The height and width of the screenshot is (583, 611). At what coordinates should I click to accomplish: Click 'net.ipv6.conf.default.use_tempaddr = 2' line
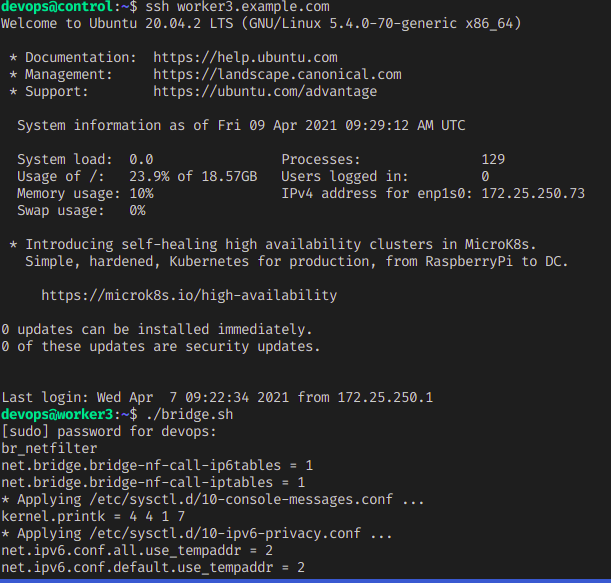tap(153, 568)
